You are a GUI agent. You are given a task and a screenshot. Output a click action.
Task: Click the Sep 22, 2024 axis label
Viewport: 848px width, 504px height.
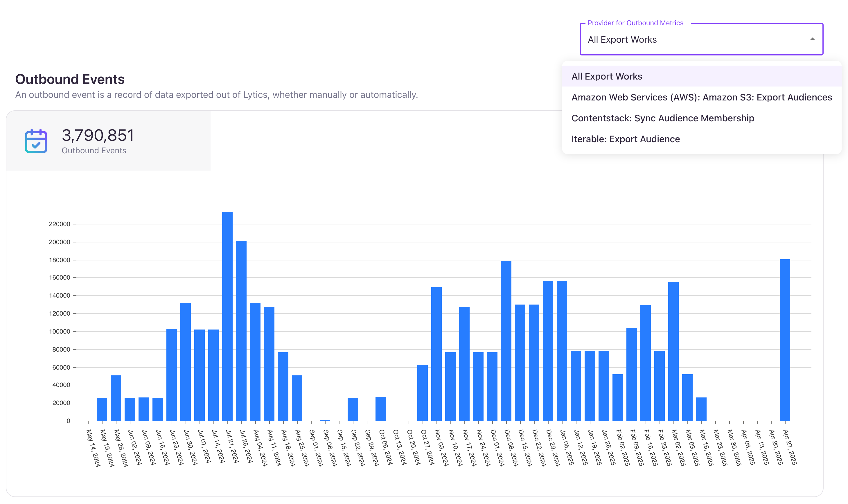pos(357,447)
